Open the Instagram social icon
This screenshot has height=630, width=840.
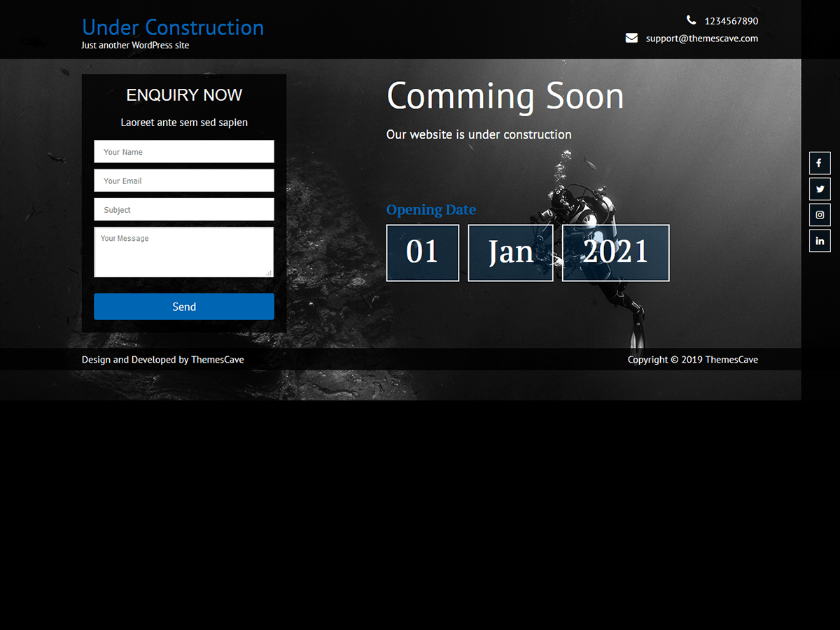(819, 214)
